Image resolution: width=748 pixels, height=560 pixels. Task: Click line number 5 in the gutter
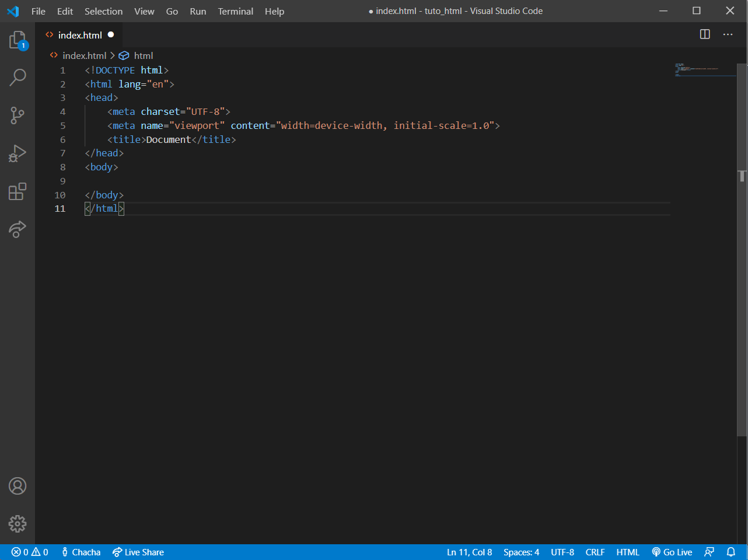pos(62,125)
